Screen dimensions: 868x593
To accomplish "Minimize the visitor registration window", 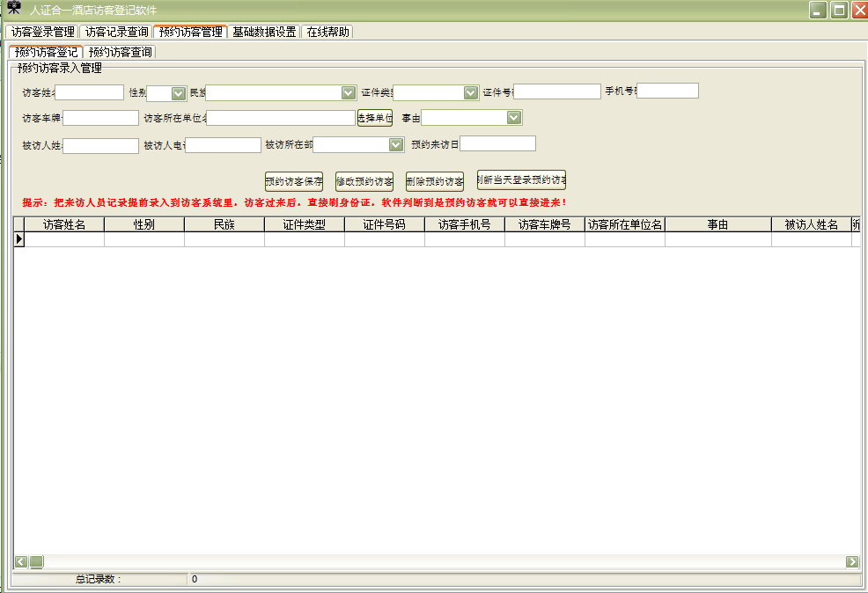I will [x=818, y=10].
